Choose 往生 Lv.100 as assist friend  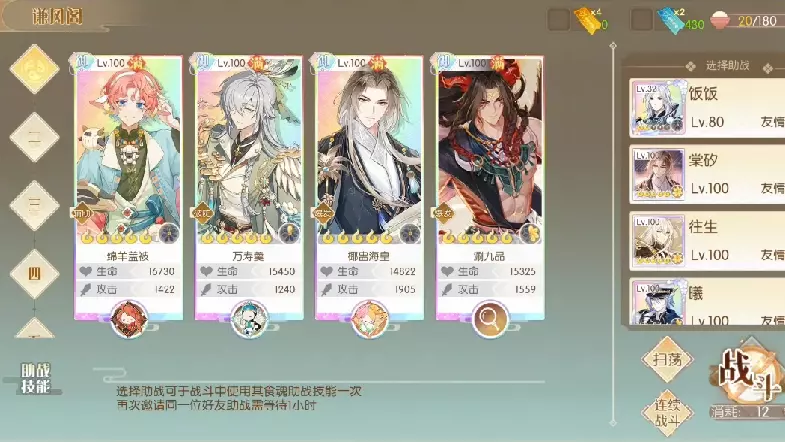click(x=707, y=241)
